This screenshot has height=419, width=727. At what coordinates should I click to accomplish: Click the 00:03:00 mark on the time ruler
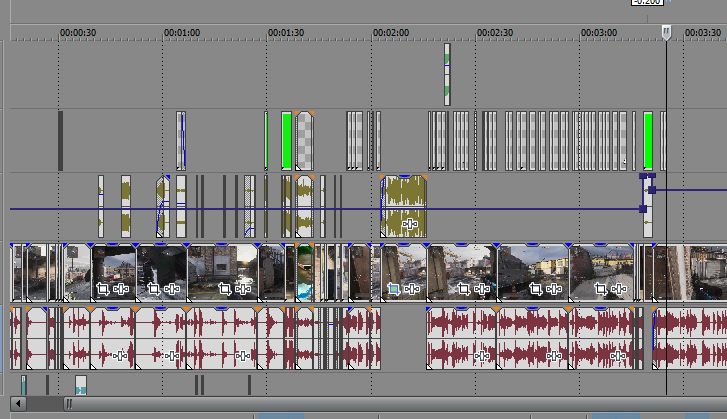pos(599,33)
